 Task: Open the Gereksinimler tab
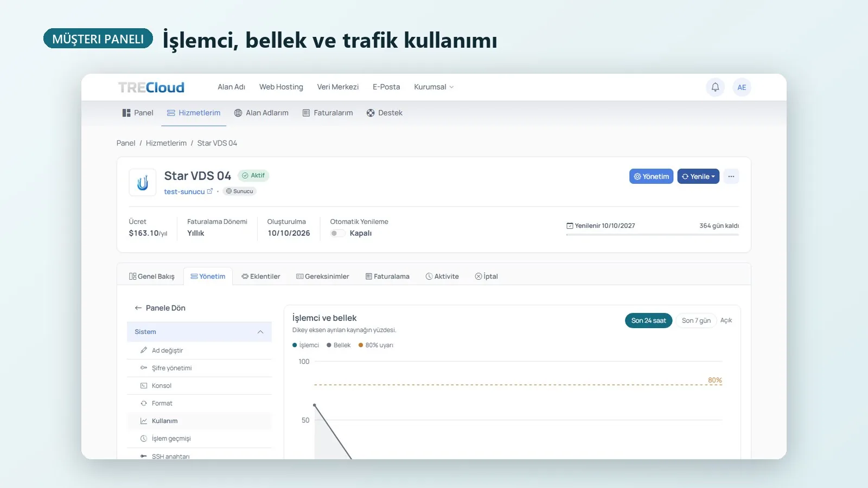(323, 277)
